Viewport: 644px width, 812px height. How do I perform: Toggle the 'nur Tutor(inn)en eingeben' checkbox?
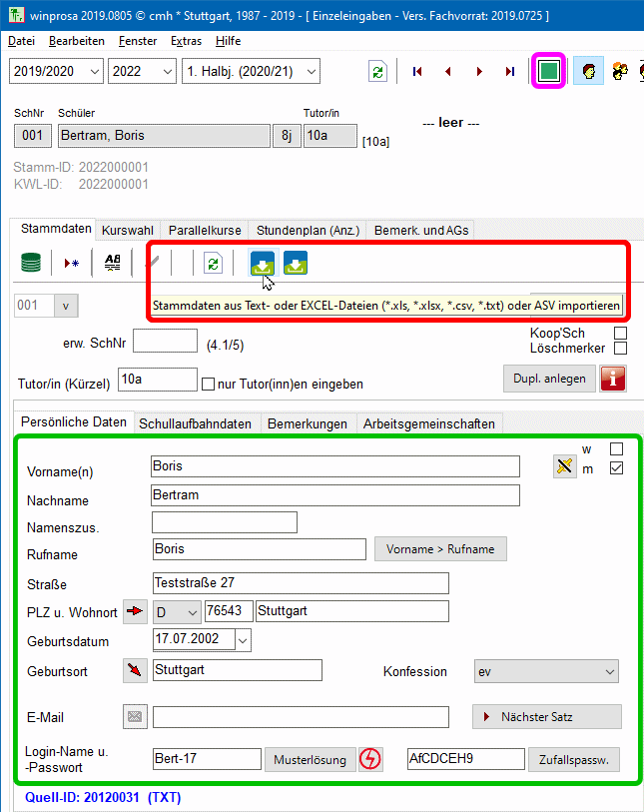[209, 384]
